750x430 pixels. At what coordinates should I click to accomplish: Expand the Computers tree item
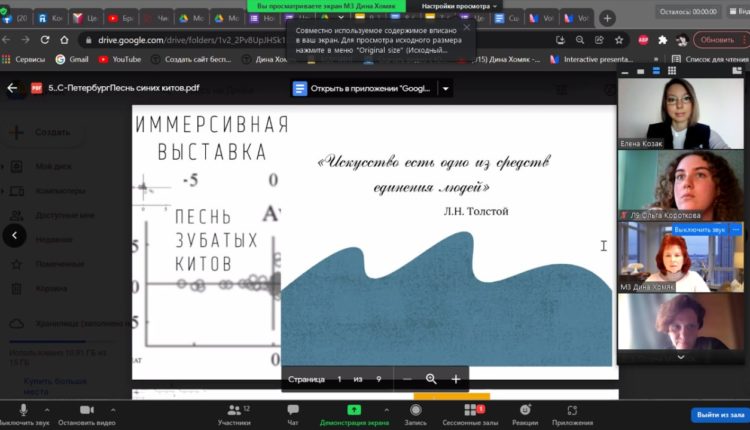(3, 191)
